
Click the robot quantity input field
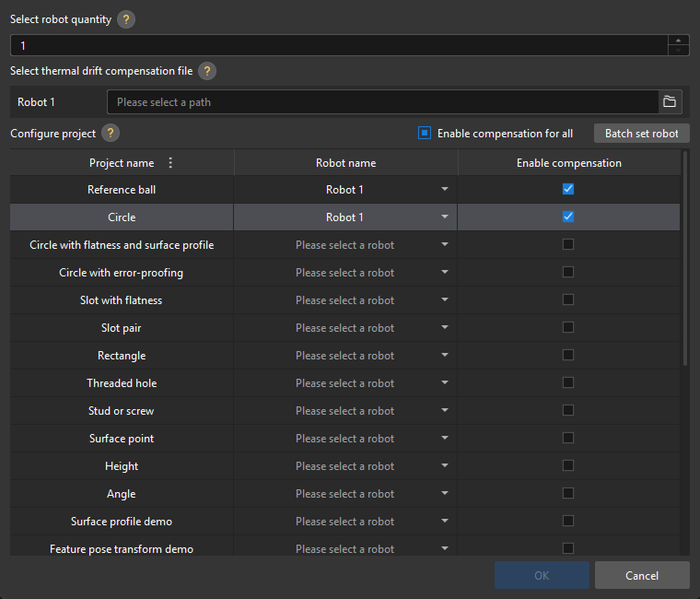click(339, 45)
